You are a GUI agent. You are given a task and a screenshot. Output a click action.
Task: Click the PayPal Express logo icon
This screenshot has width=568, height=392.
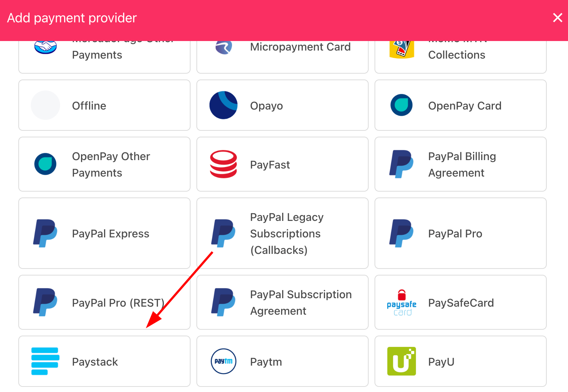coord(45,233)
